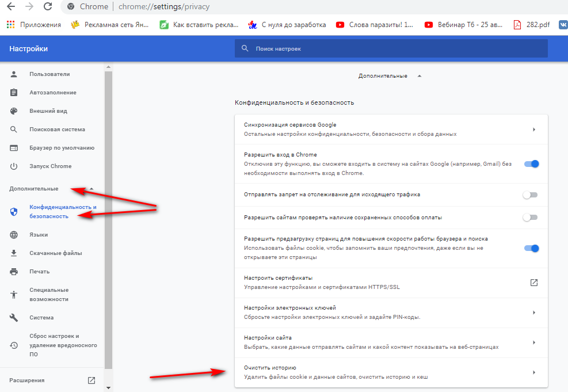Toggle off Разрешить вход в Chrome

tap(531, 163)
